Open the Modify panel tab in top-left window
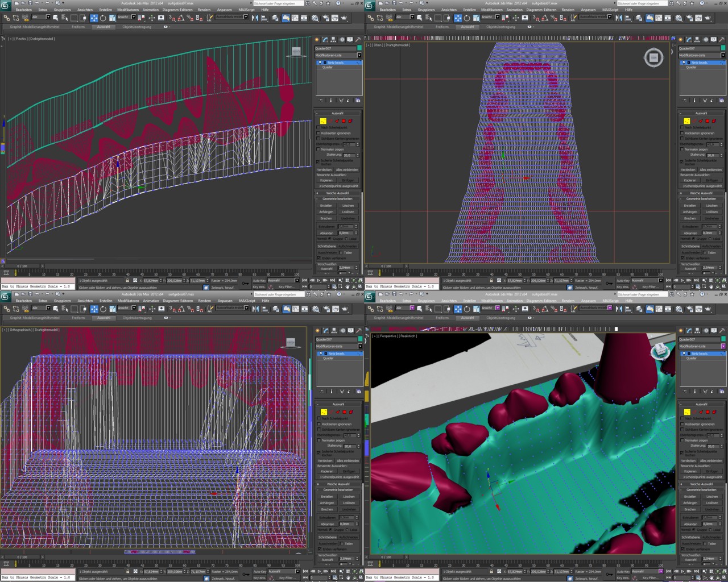The height and width of the screenshot is (582, 728). coord(325,40)
